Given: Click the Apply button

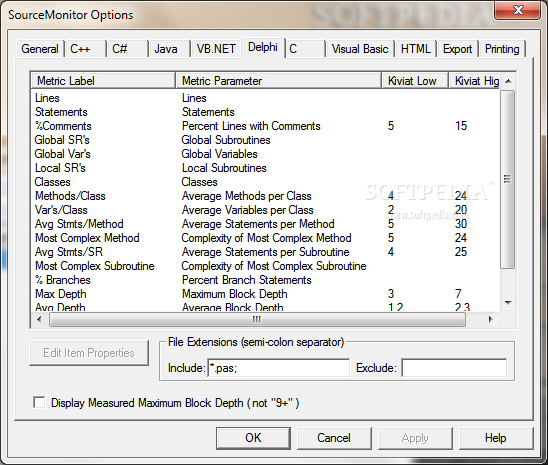Looking at the screenshot, I should (x=415, y=438).
